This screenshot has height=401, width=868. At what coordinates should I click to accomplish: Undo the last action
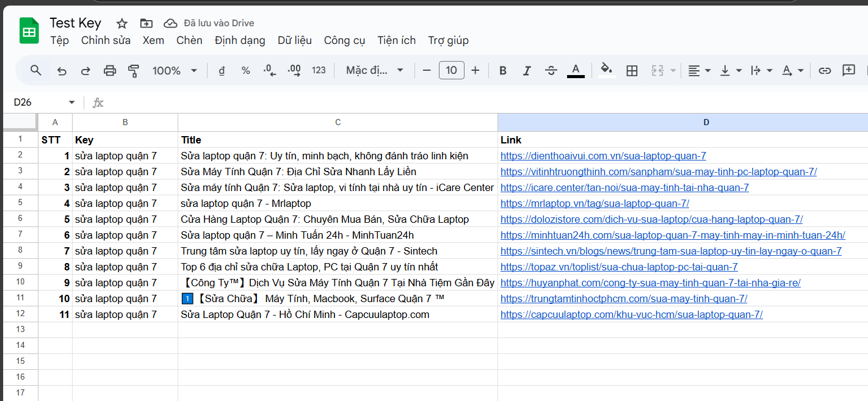(x=61, y=70)
